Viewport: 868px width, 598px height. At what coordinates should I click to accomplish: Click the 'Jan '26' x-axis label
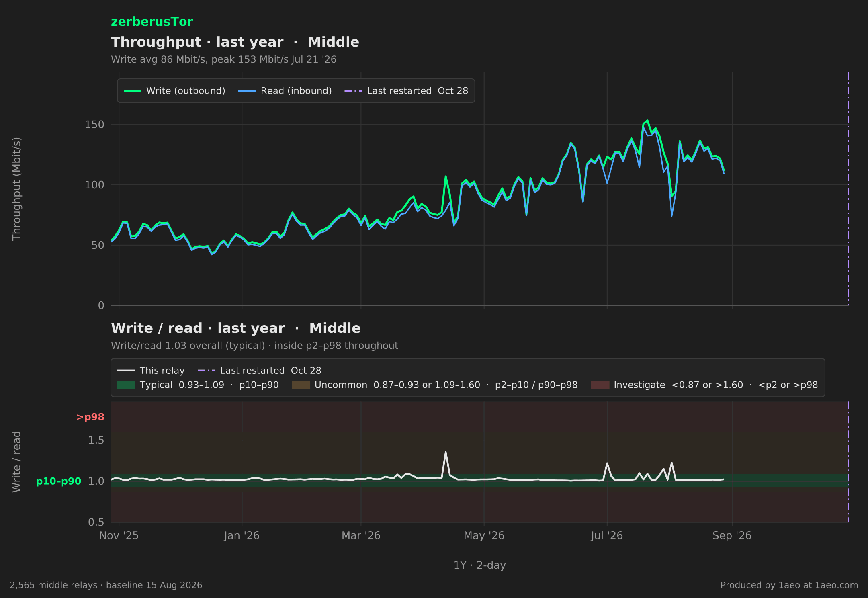tap(242, 536)
